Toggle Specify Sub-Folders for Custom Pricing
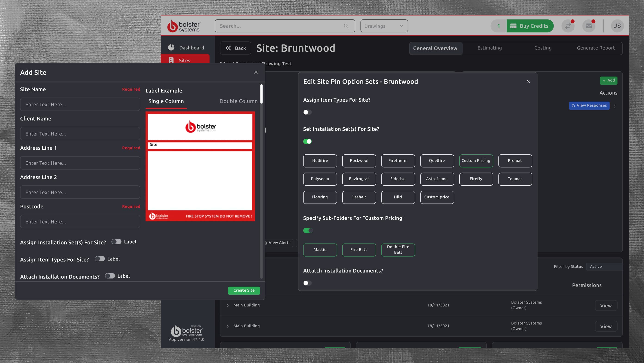The image size is (644, 363). point(308,230)
